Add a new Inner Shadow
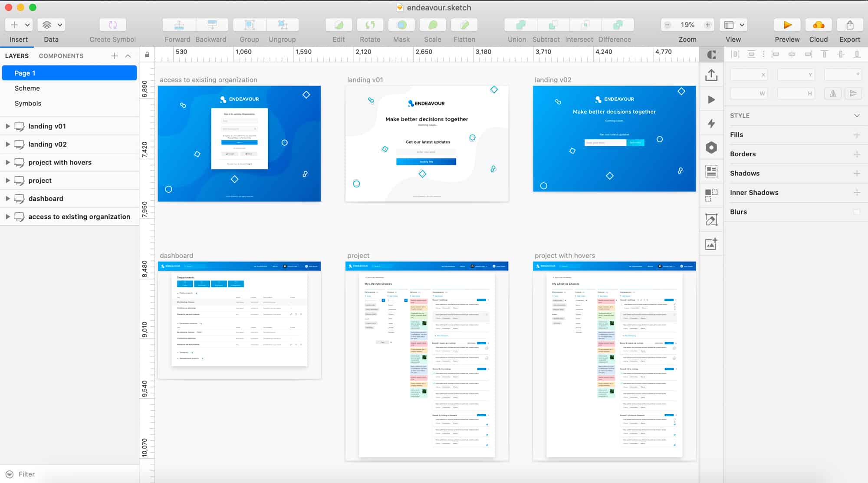This screenshot has height=483, width=868. 857,193
